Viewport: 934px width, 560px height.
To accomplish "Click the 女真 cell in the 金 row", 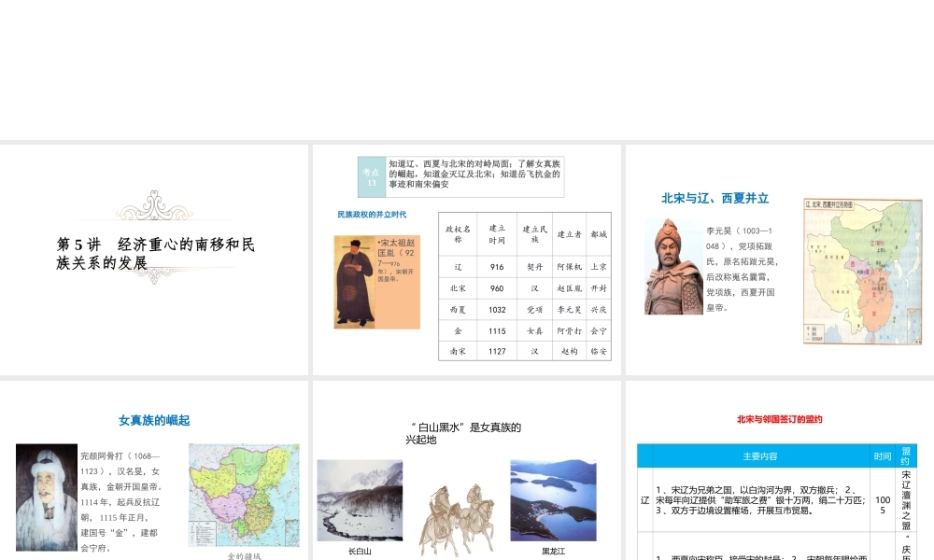I will [534, 331].
